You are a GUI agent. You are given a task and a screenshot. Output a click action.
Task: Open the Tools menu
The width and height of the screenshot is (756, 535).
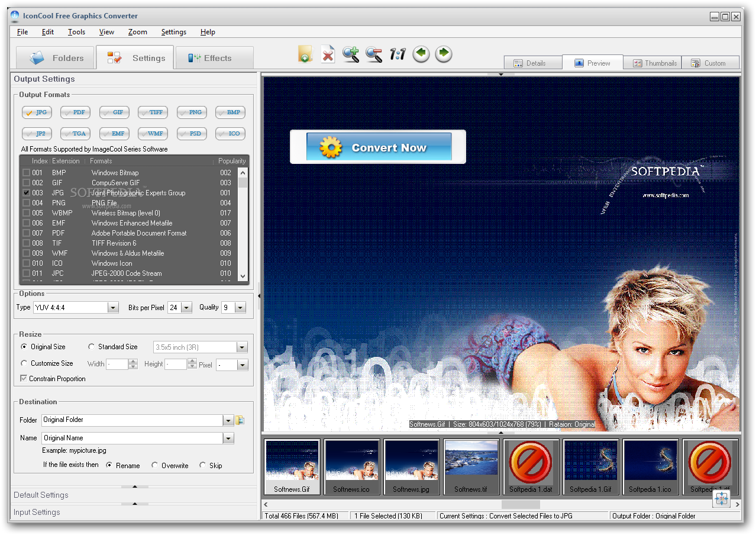point(76,32)
